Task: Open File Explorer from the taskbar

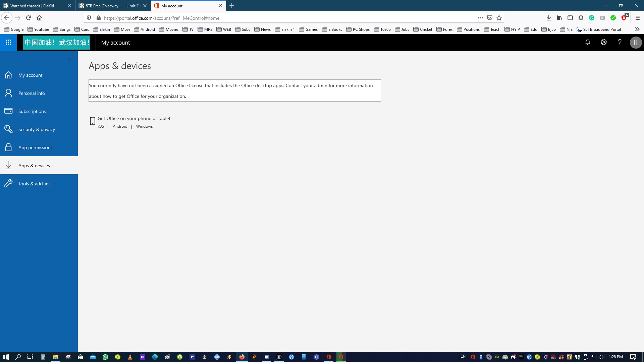Action: pyautogui.click(x=55, y=357)
